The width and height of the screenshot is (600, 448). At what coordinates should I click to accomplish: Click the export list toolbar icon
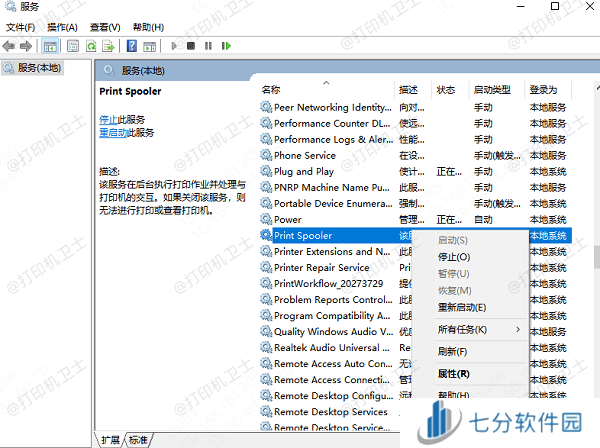(108, 46)
